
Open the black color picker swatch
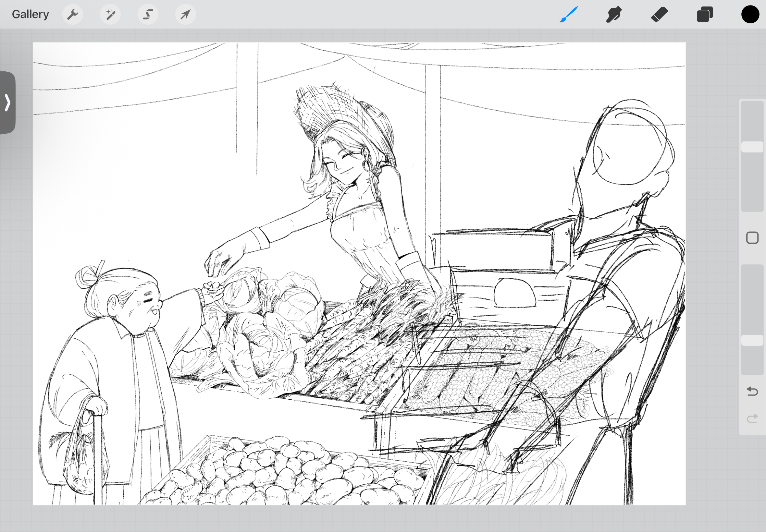[x=750, y=14]
